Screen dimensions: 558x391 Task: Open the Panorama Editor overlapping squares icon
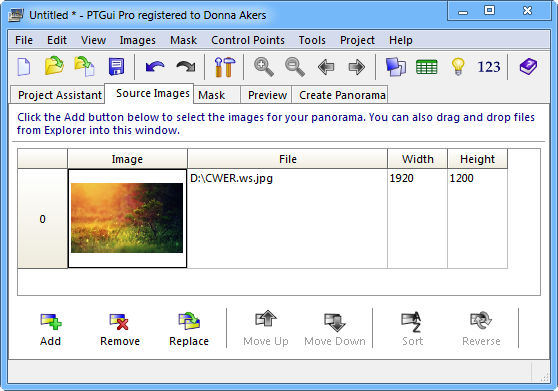pyautogui.click(x=396, y=67)
